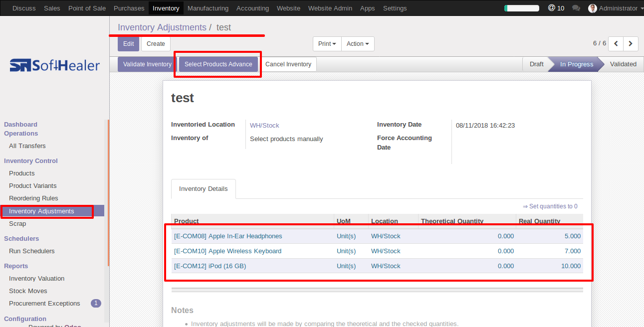Open Dashboard in the sidebar
Viewport: 644px width, 327px height.
(x=21, y=125)
